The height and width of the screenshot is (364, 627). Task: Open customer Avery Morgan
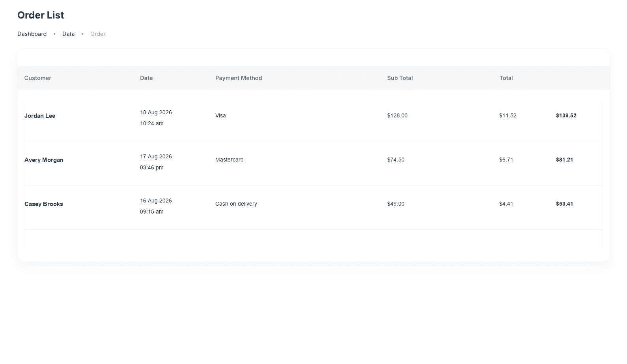coord(44,160)
